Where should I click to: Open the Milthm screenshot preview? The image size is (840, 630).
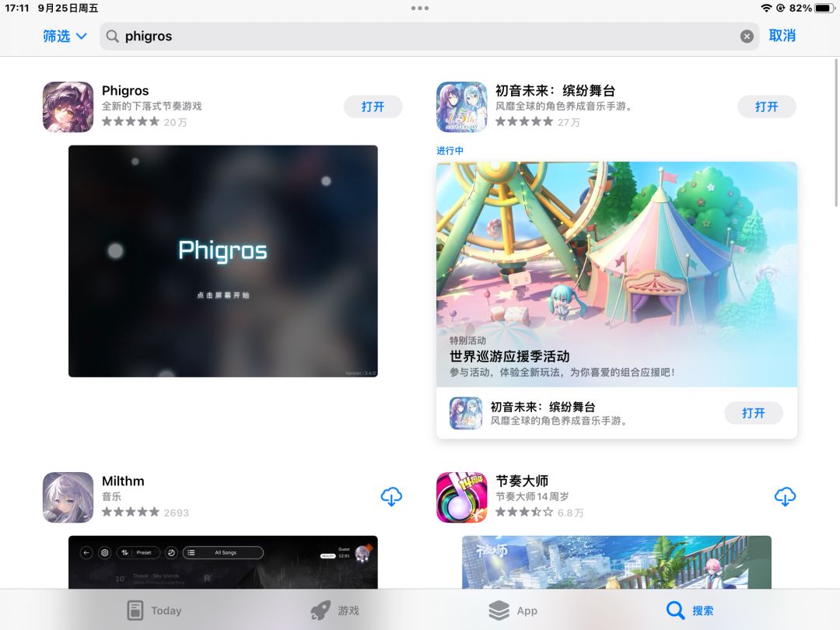[223, 562]
